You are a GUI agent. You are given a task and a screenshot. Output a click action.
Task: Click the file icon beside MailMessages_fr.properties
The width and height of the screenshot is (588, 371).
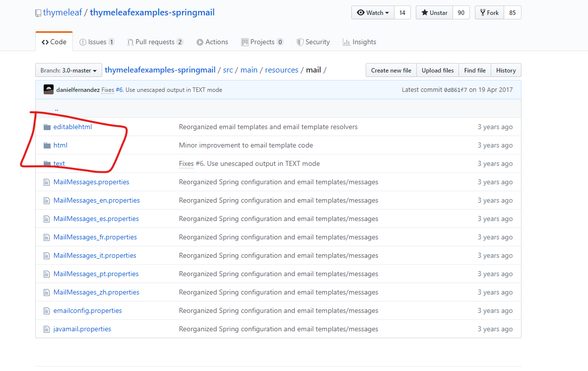(47, 237)
